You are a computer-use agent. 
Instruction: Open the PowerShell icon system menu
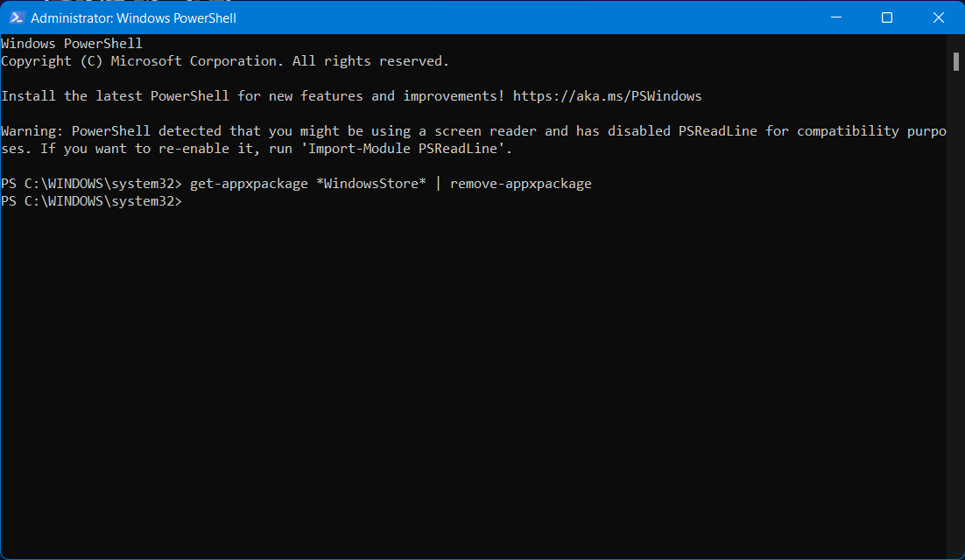click(x=17, y=17)
